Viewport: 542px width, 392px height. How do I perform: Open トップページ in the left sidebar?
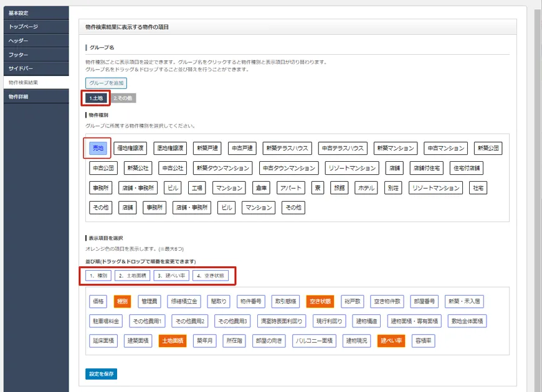coord(23,27)
